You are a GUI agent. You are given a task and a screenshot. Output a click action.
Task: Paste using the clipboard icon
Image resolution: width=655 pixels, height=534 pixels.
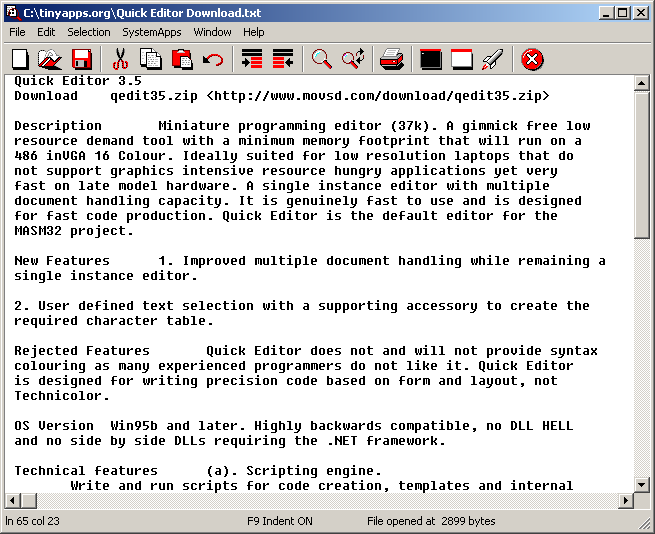[x=182, y=60]
